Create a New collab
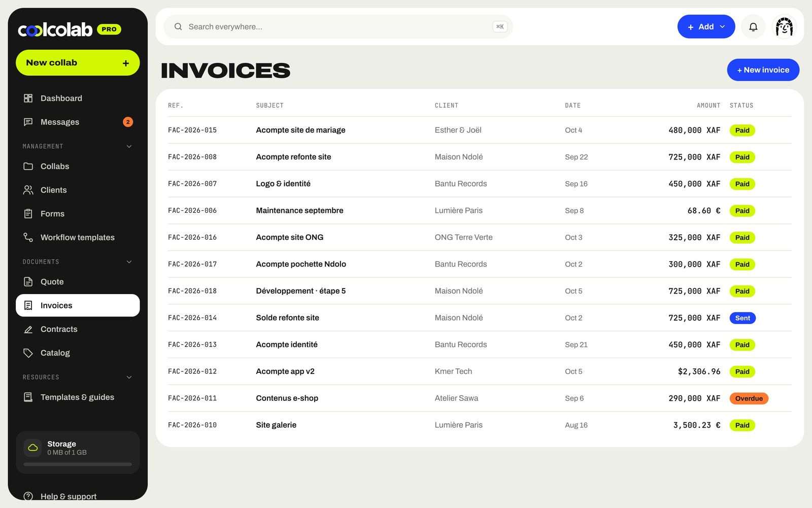The height and width of the screenshot is (508, 812). pos(78,62)
